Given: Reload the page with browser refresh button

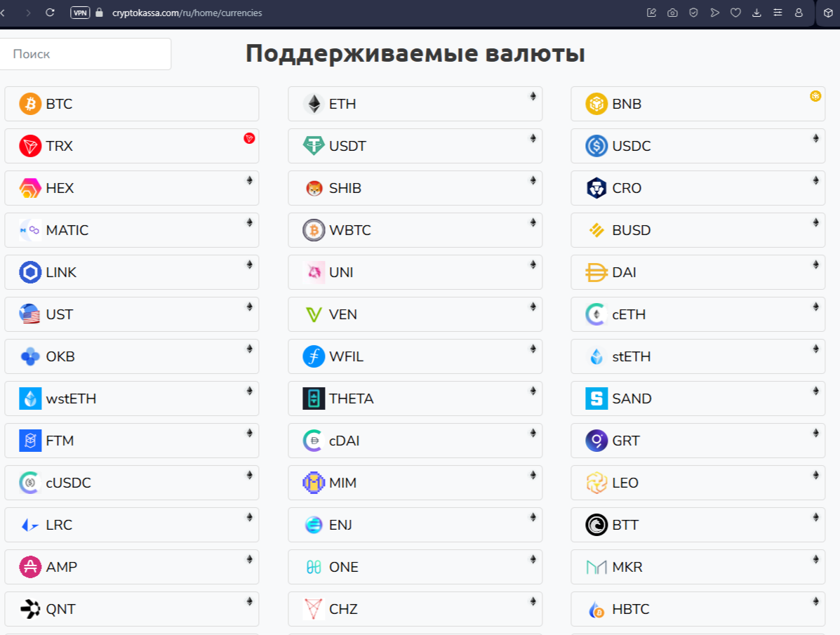Looking at the screenshot, I should (50, 13).
